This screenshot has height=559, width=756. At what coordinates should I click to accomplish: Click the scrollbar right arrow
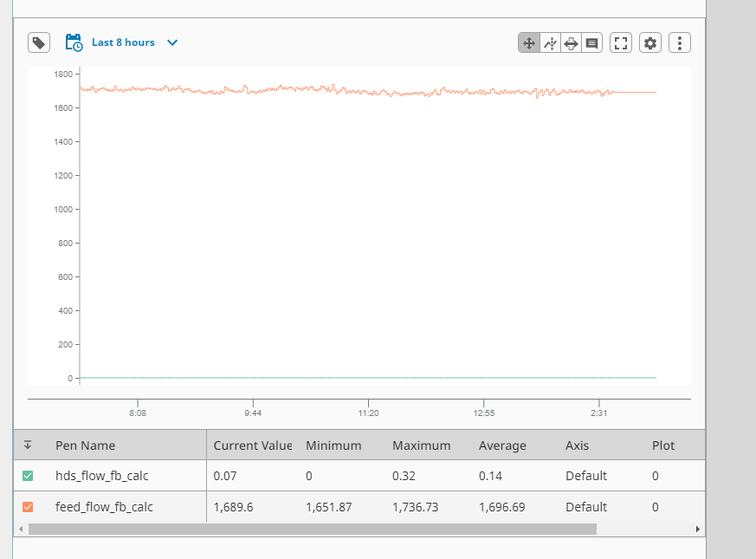(698, 529)
